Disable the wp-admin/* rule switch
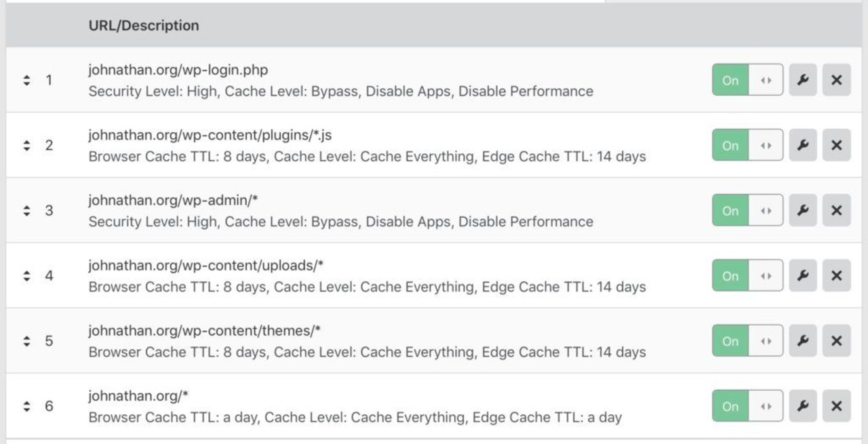 747,210
